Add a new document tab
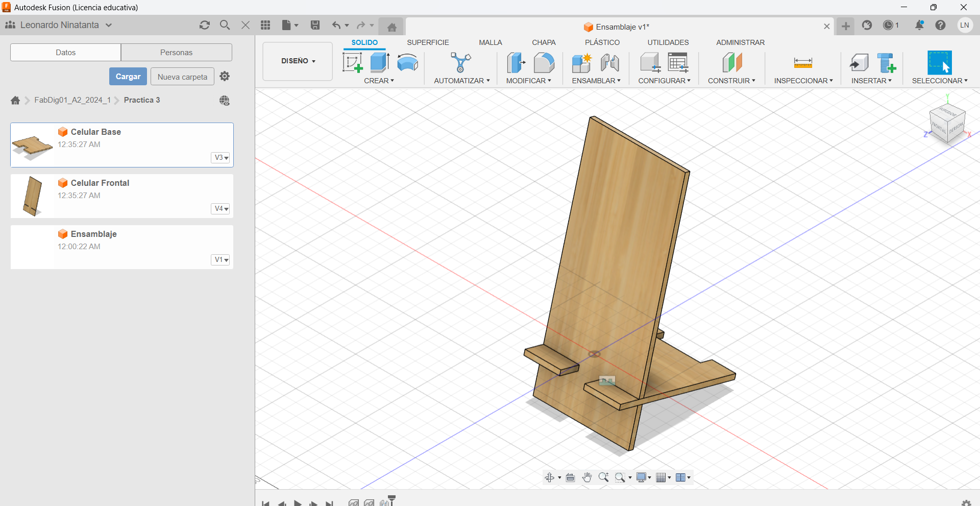Viewport: 980px width, 506px height. [846, 26]
